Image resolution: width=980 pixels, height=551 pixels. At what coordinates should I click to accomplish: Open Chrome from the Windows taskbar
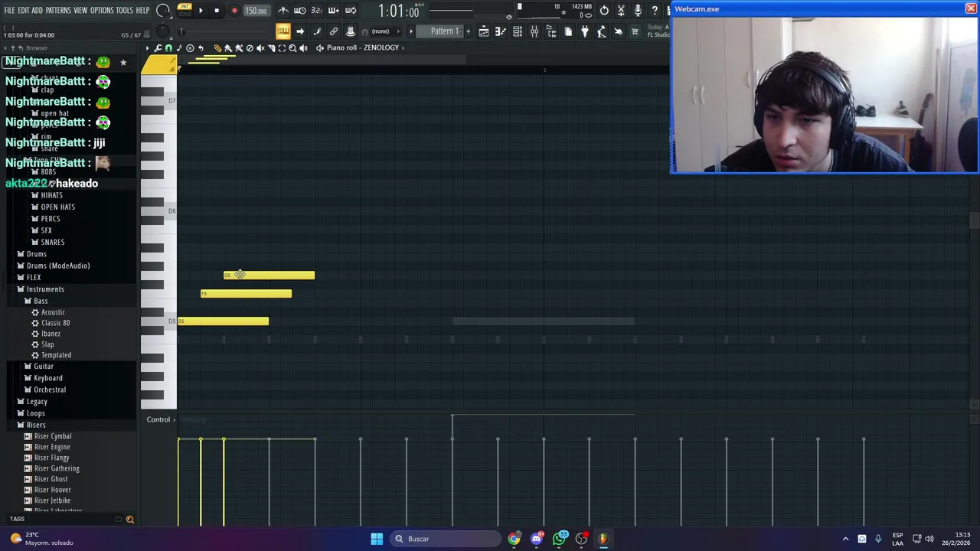514,539
